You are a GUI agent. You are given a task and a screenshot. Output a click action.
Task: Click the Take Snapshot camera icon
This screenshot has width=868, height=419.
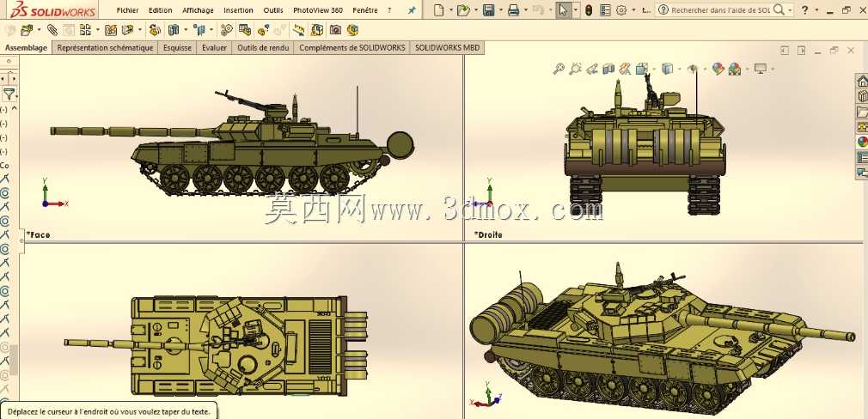(x=335, y=30)
